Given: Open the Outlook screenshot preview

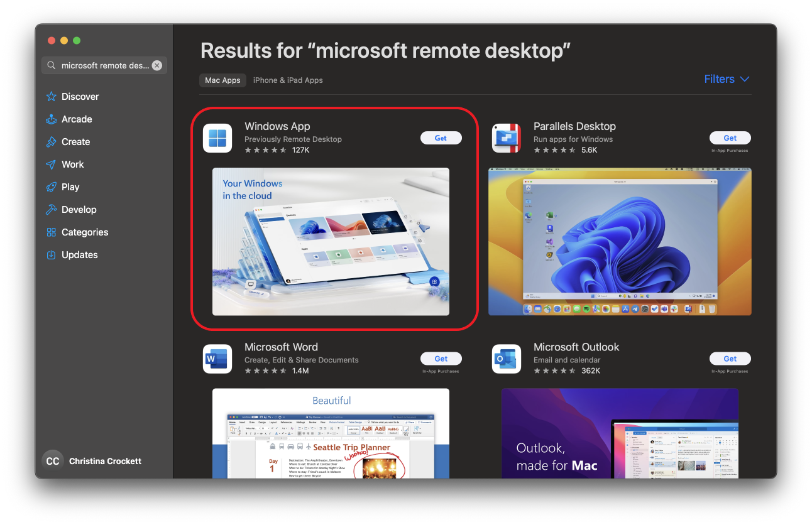Looking at the screenshot, I should click(620, 433).
